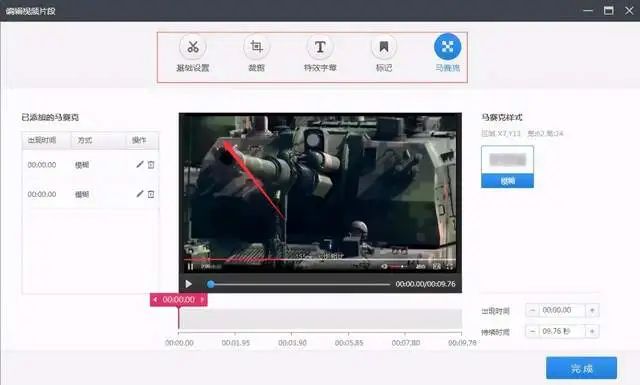The image size is (640, 385).
Task: Click the blue finish button
Action: pyautogui.click(x=581, y=368)
